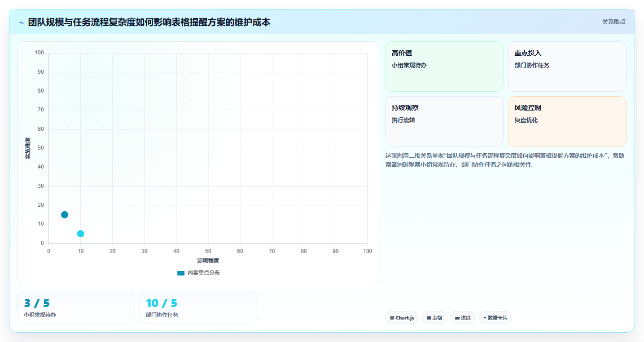This screenshot has height=342, width=644.
Task: Click the description paragraph below quadrant cards
Action: (x=505, y=160)
